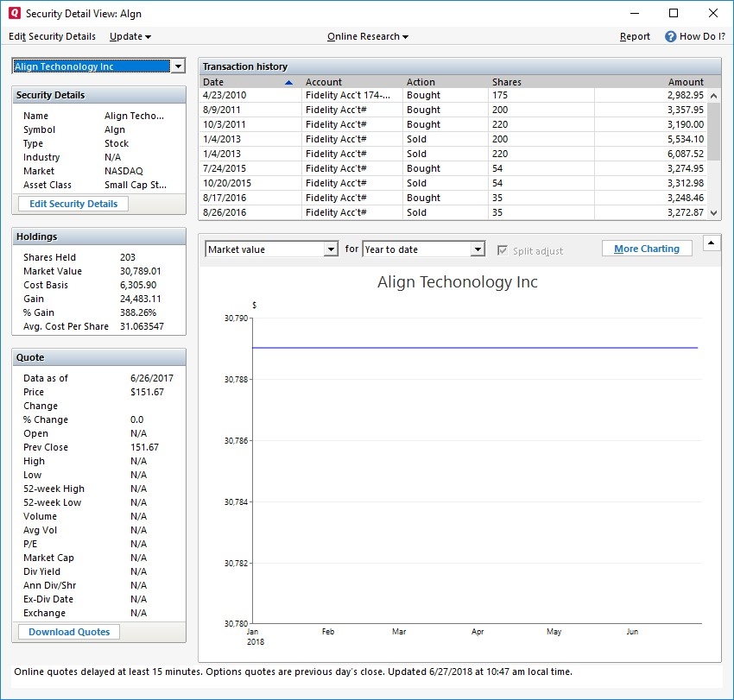Screen dimensions: 734x700
Task: Click the Report menu item
Action: (x=635, y=36)
